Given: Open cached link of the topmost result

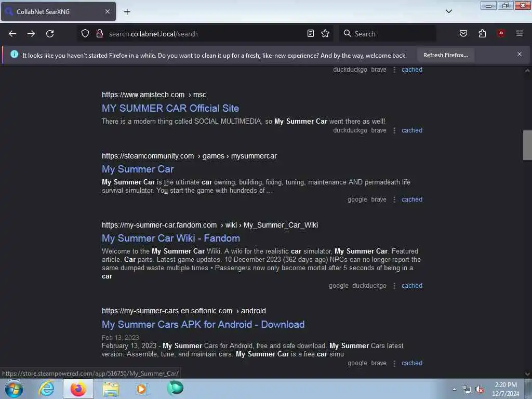Looking at the screenshot, I should coord(412,70).
